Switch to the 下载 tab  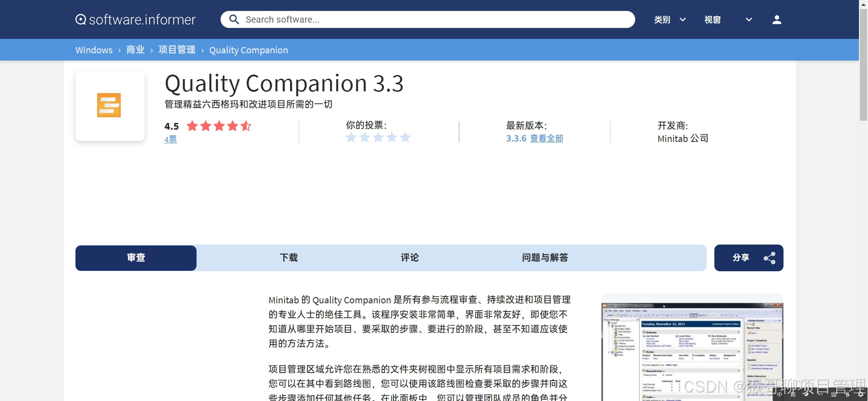tap(289, 258)
